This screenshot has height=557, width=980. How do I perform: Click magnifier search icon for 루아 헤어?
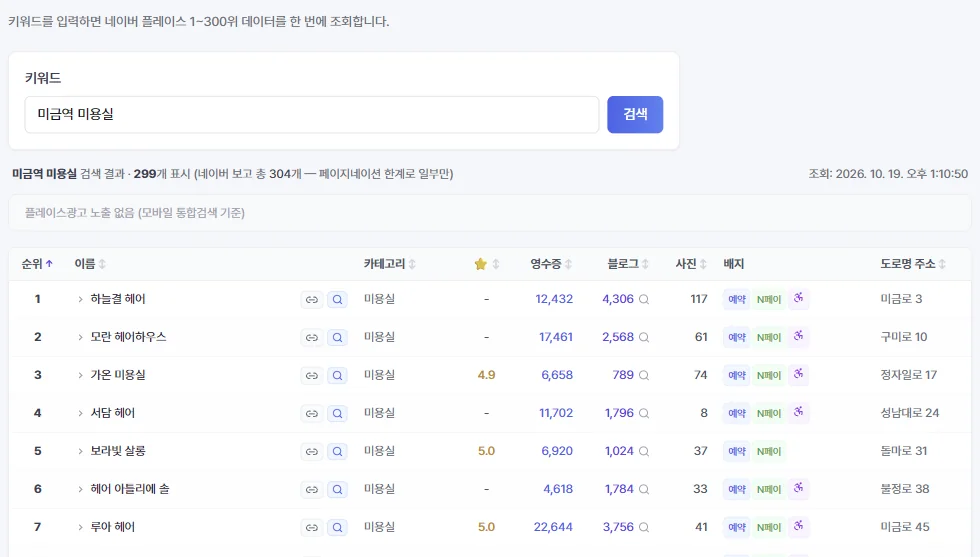[338, 528]
